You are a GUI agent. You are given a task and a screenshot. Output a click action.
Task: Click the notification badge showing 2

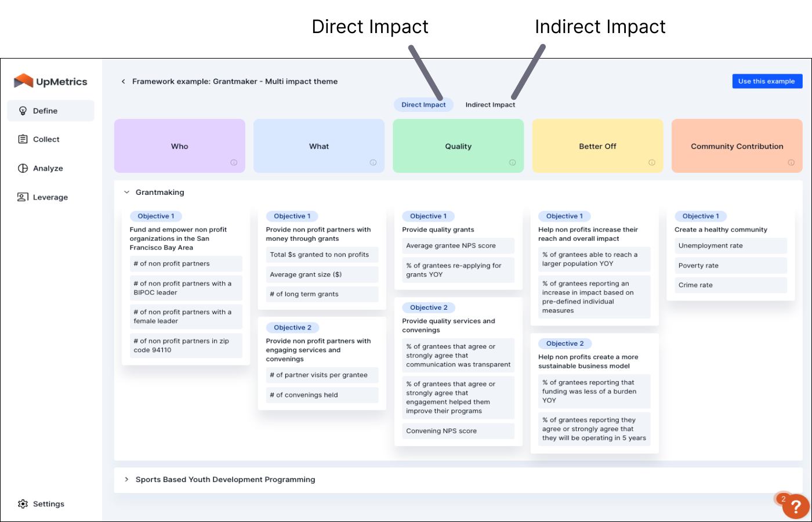784,499
